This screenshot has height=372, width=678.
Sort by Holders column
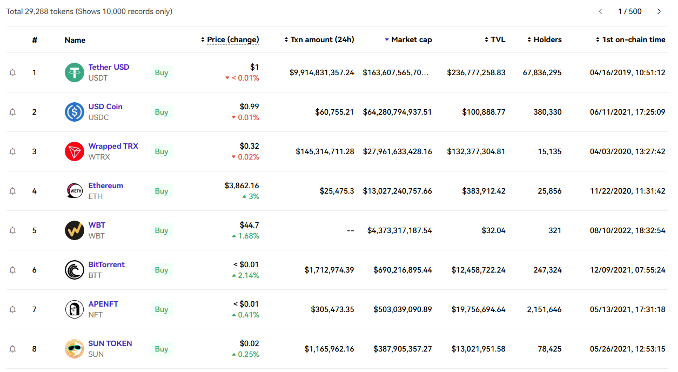tap(544, 39)
